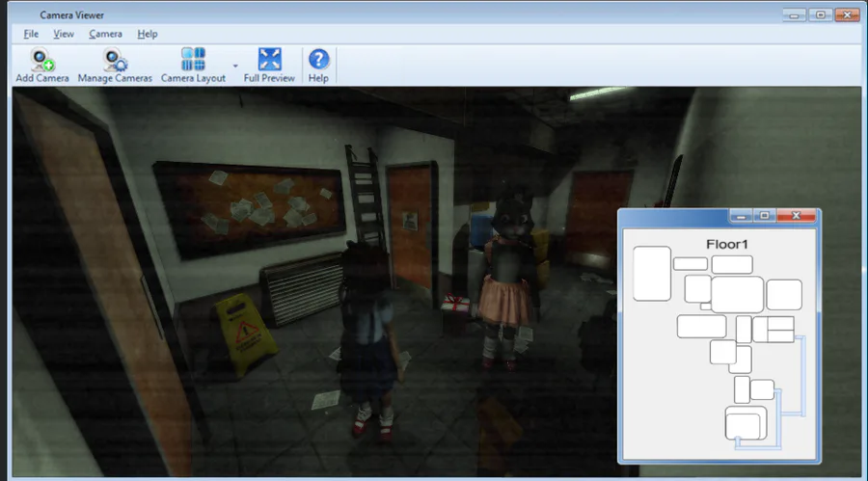
Task: Maximize the Floor1 map window
Action: pyautogui.click(x=765, y=215)
